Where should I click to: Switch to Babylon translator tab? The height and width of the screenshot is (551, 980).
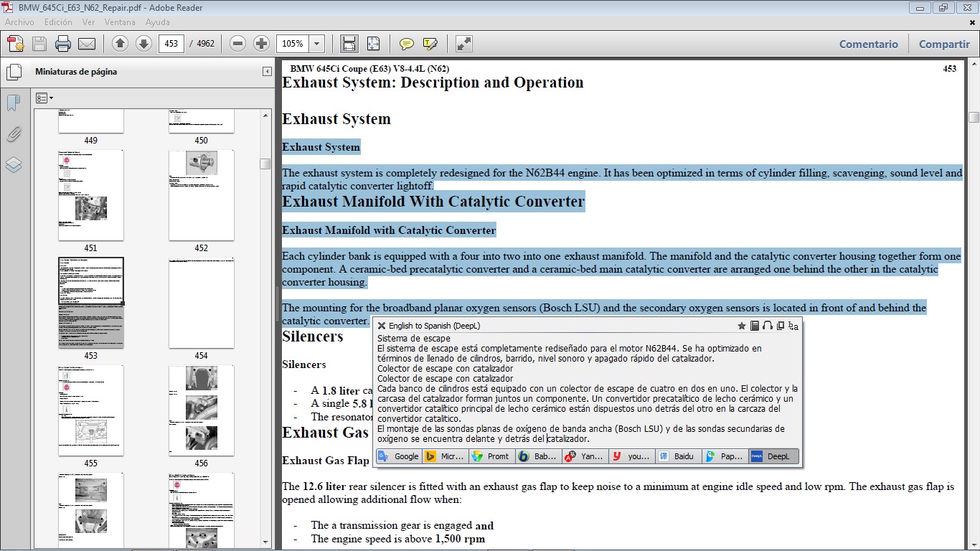click(x=539, y=456)
